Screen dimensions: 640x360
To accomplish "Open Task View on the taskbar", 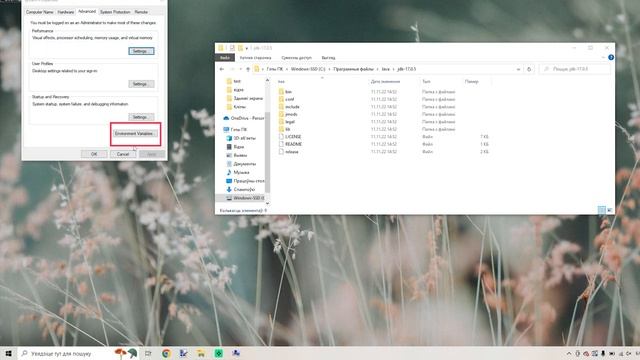I will pos(148,353).
